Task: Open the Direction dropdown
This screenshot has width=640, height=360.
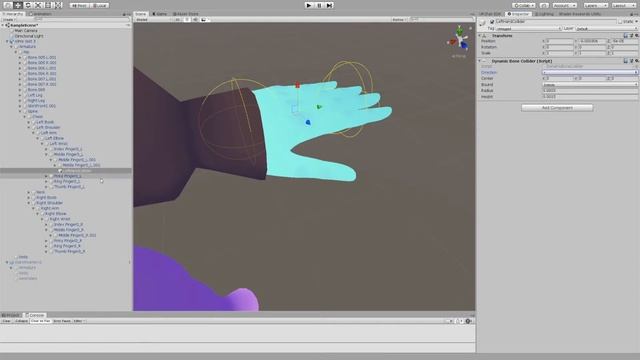Action: tap(590, 72)
